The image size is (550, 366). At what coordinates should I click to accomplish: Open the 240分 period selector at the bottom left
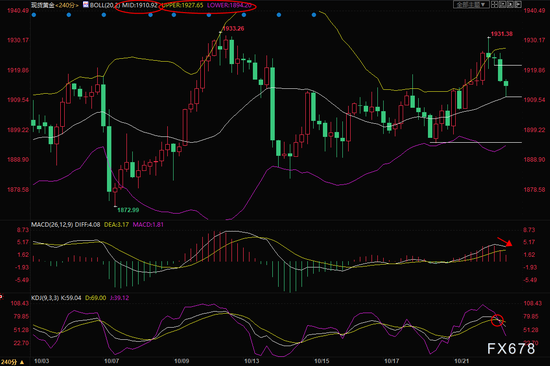point(12,362)
